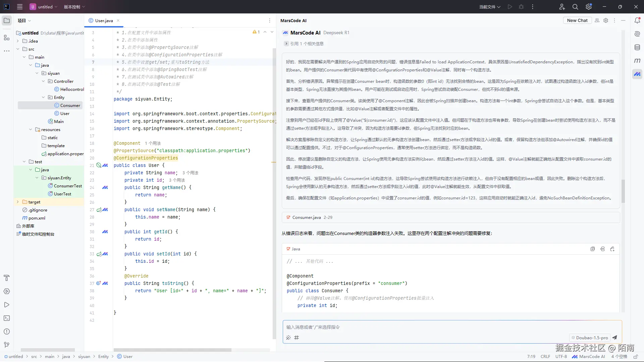This screenshot has height=362, width=644.
Task: Click the Database tool window icon
Action: [637, 47]
